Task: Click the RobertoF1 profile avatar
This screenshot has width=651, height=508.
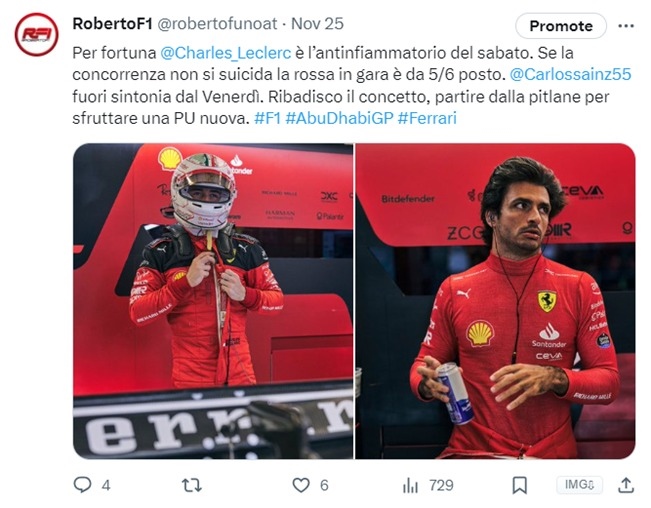Action: coord(37,34)
